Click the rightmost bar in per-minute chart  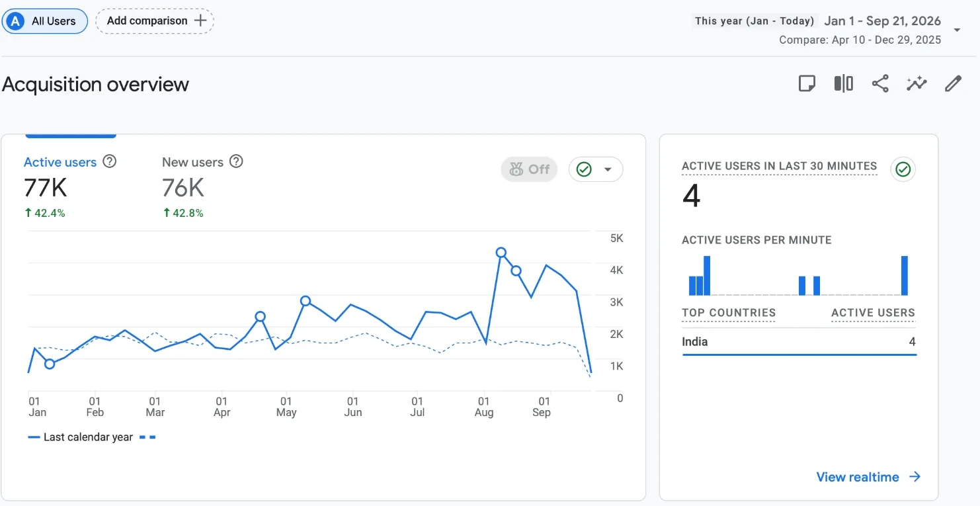[905, 276]
